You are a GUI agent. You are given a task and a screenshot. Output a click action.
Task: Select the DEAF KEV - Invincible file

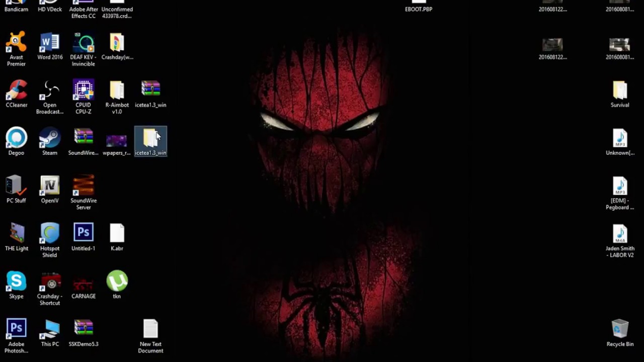84,49
